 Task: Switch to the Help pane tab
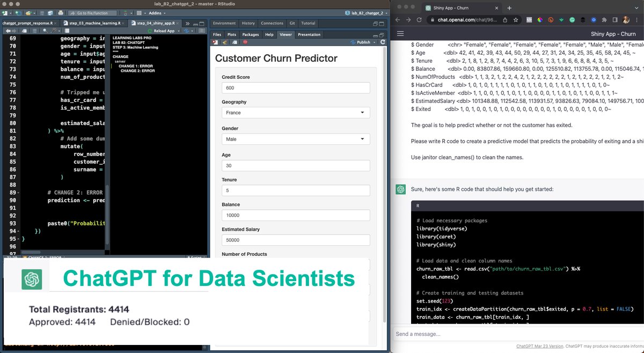click(x=269, y=34)
